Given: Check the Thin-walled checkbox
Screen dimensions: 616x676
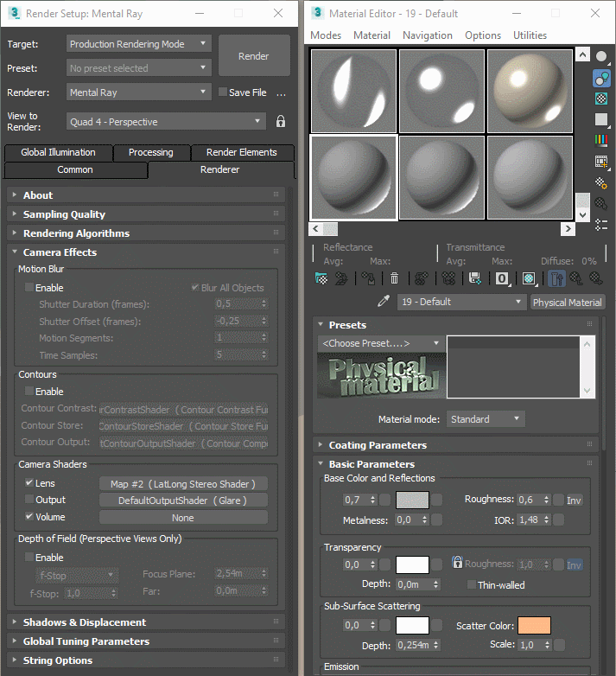Looking at the screenshot, I should [x=472, y=584].
